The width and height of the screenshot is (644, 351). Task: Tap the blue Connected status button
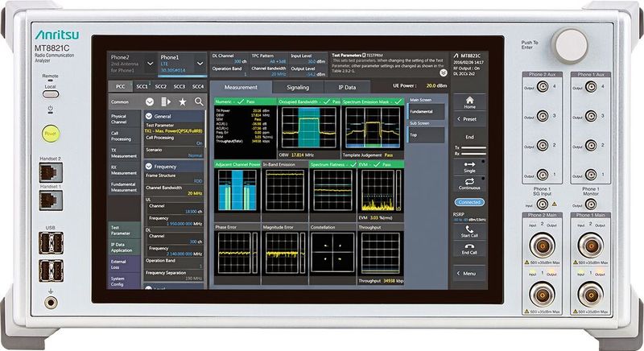[x=469, y=202]
